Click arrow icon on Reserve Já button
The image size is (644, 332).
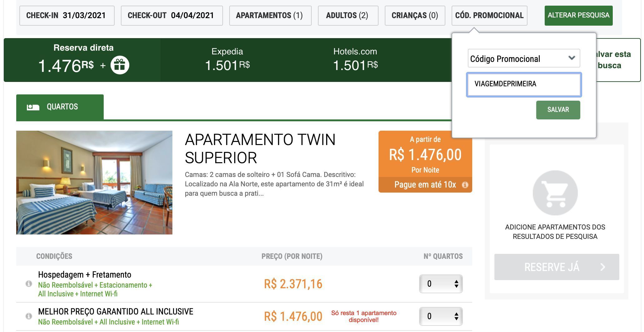(603, 267)
